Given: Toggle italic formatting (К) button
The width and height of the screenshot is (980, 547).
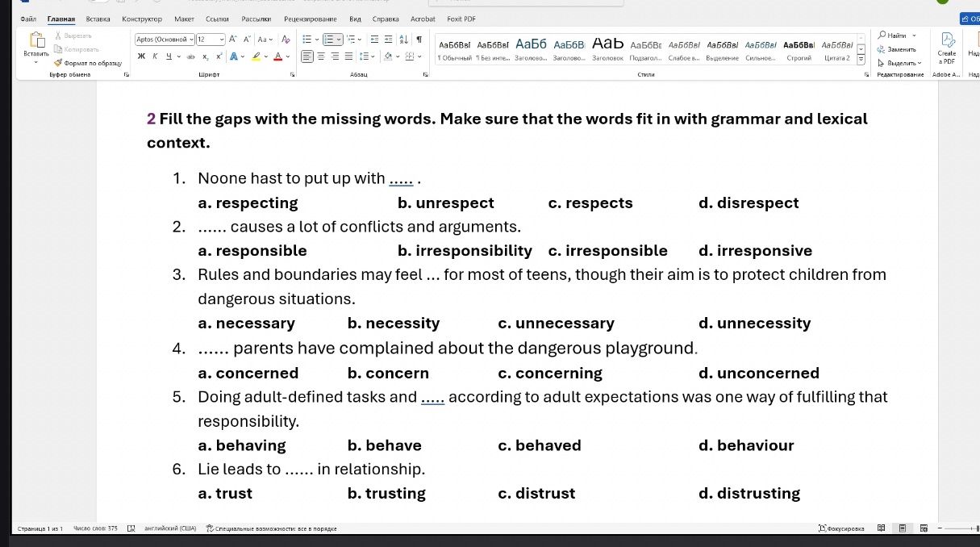Looking at the screenshot, I should (x=154, y=56).
